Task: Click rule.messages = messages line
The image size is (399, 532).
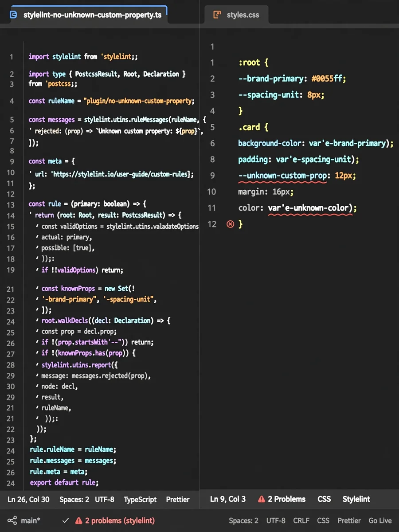Action: tap(73, 461)
